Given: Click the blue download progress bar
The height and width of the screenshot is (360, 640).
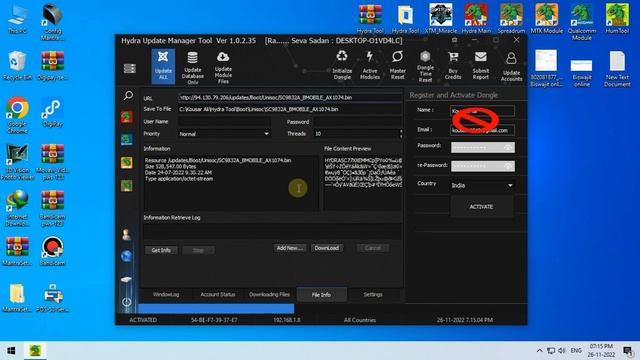Looking at the screenshot, I should (x=216, y=309).
